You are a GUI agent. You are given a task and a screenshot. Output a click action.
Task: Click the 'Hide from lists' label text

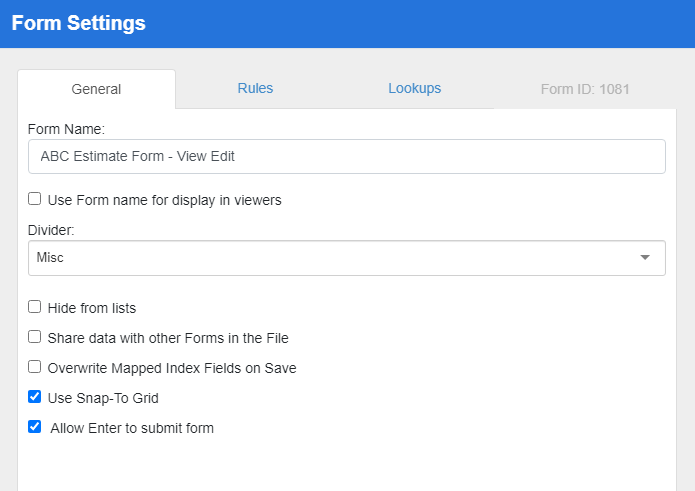92,308
